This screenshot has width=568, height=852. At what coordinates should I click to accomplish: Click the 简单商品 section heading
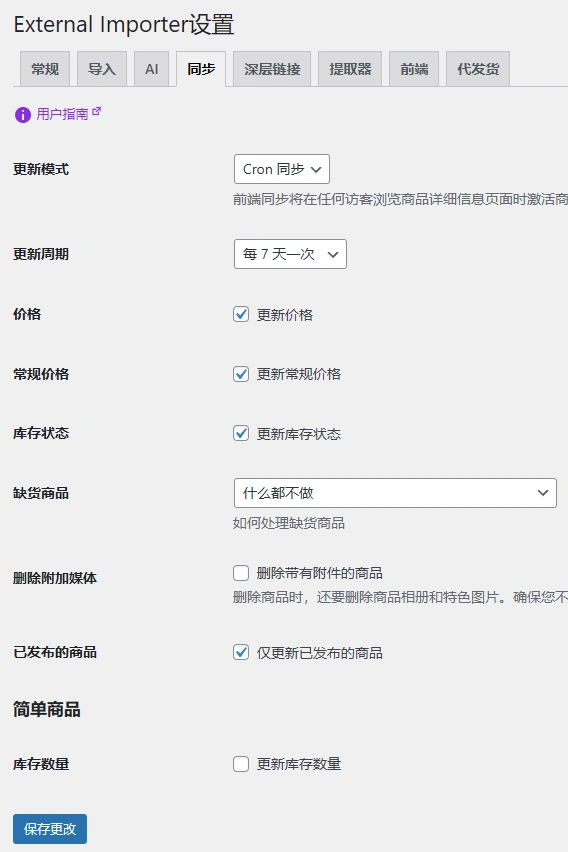(47, 709)
